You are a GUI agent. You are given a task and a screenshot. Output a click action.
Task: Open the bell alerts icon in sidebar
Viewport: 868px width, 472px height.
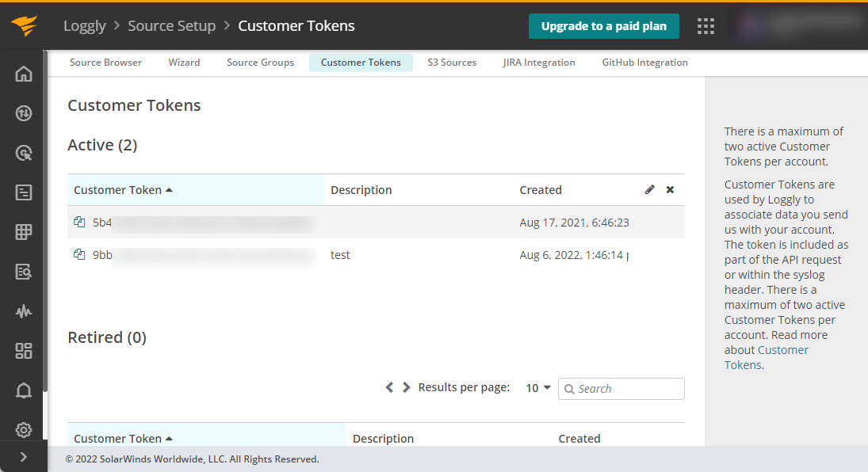tap(24, 390)
